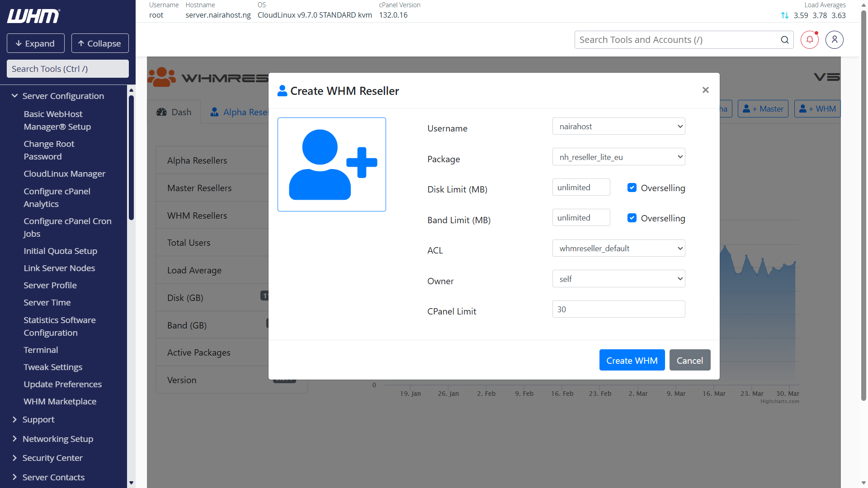The width and height of the screenshot is (868, 488).
Task: Open Configure cPanel Cron Jobs
Action: click(x=67, y=227)
